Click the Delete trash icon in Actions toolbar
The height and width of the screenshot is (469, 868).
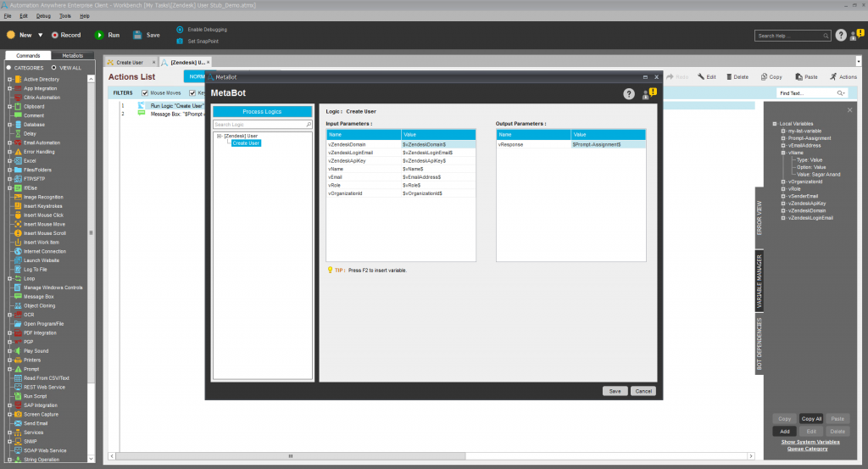point(729,77)
